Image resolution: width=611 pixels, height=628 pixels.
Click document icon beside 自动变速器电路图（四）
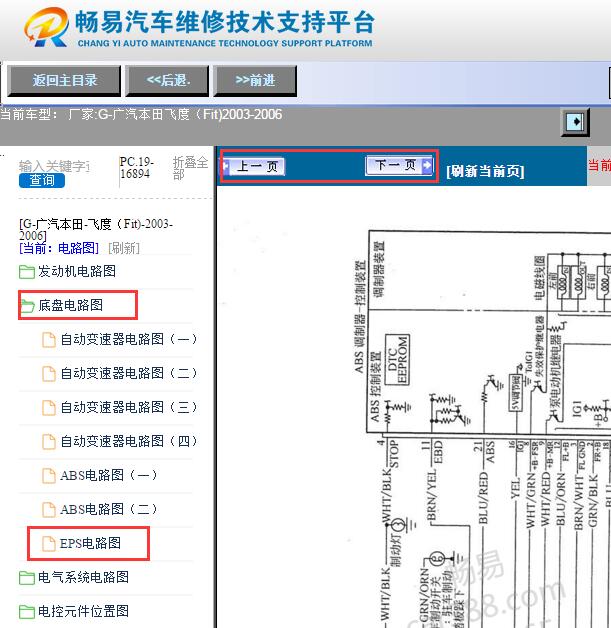[x=49, y=442]
